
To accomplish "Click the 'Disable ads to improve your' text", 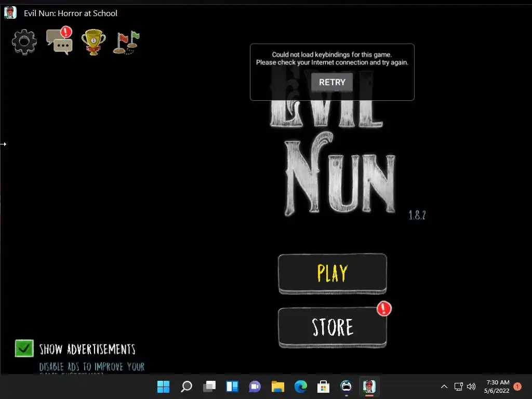I will (91, 367).
